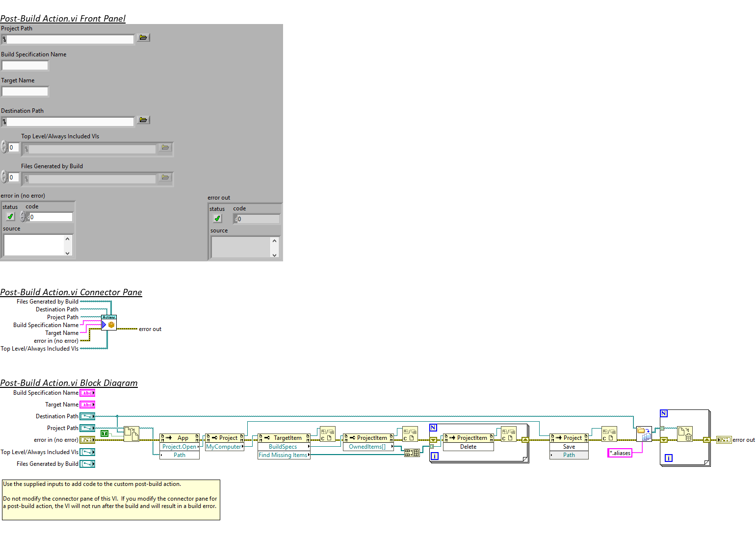756x534 pixels.
Task: Select the Project.Open invoke node method
Action: pos(180,447)
